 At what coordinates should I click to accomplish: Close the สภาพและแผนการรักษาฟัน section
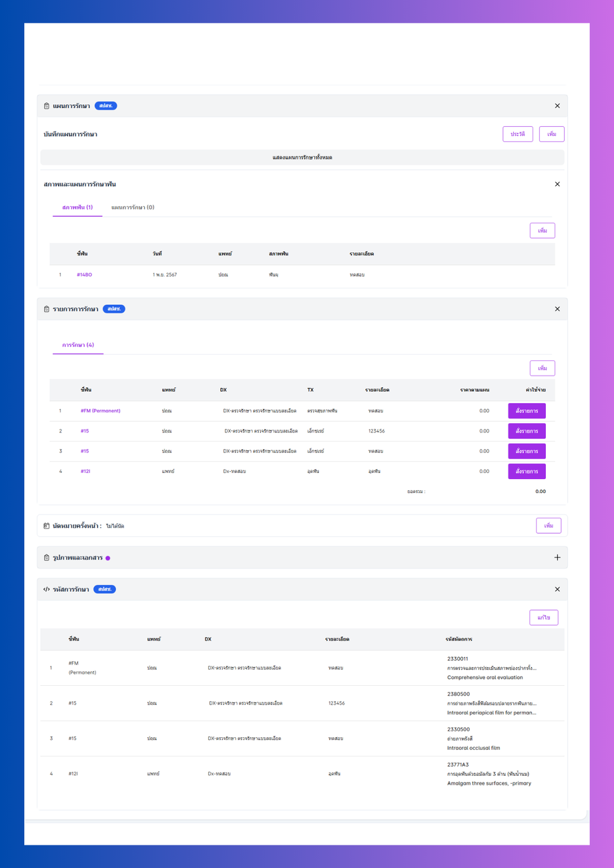coord(557,184)
